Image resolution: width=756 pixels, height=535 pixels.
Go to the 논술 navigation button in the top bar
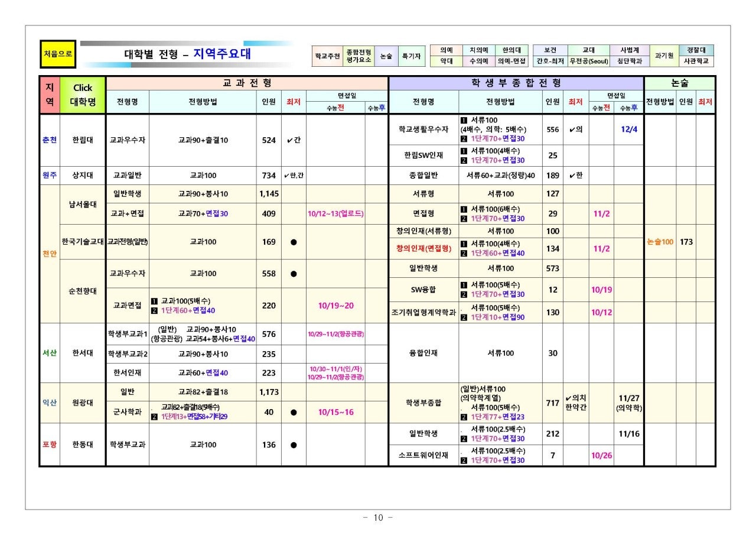coord(386,56)
